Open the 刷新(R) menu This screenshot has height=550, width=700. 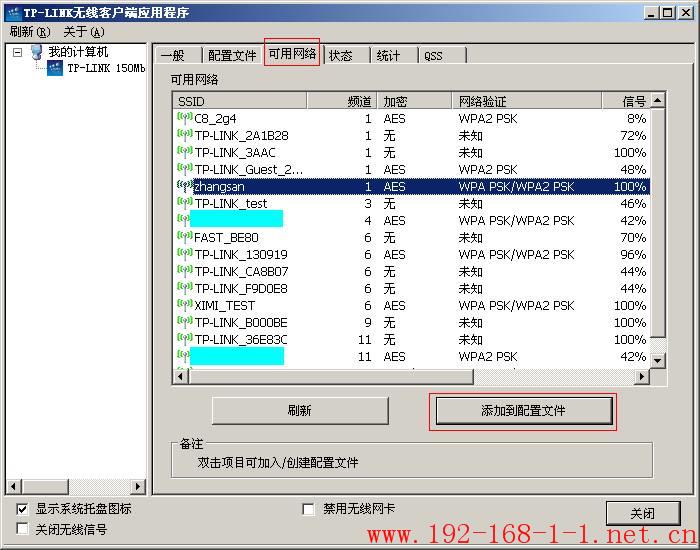30,32
